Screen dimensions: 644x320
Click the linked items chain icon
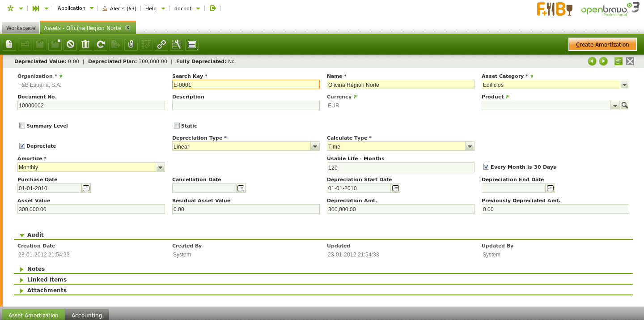point(161,44)
